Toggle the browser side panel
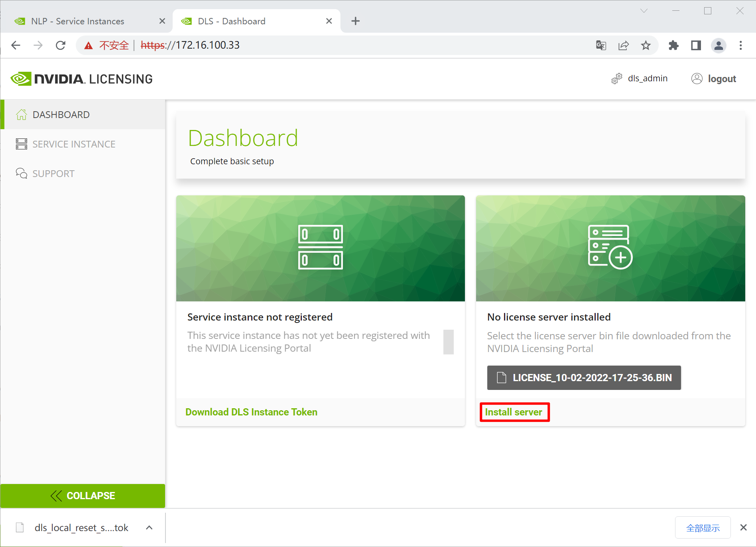The width and height of the screenshot is (756, 547). click(x=696, y=45)
